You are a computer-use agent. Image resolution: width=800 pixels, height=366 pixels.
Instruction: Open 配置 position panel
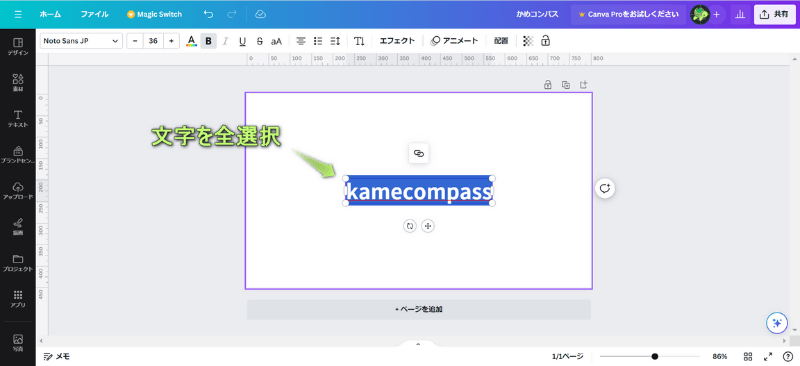point(501,41)
